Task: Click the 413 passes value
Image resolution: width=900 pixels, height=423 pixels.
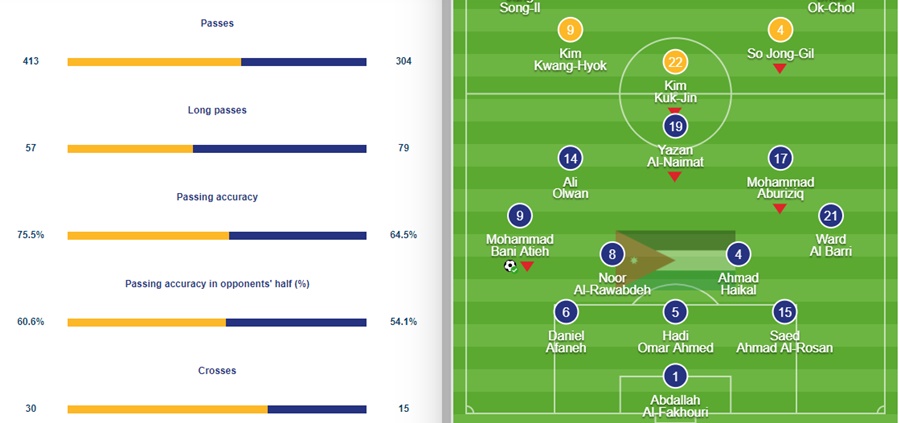Action: point(30,62)
